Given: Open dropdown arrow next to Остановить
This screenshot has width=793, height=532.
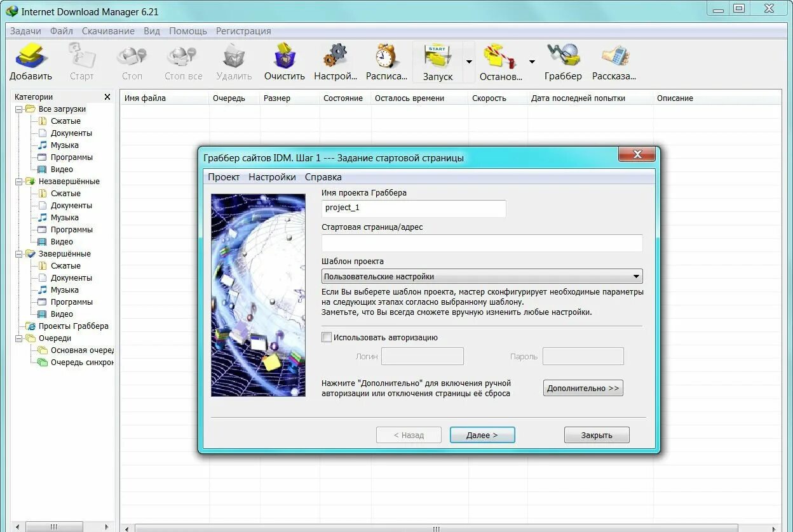Looking at the screenshot, I should 532,62.
